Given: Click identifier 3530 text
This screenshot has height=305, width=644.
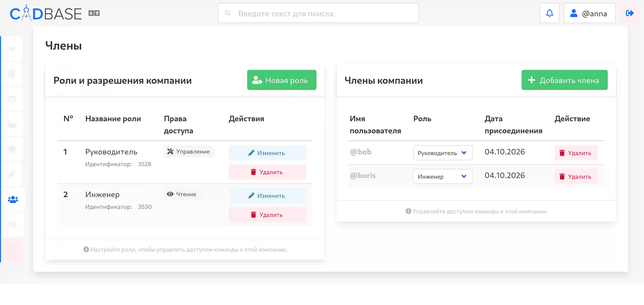Looking at the screenshot, I should click(x=145, y=207).
